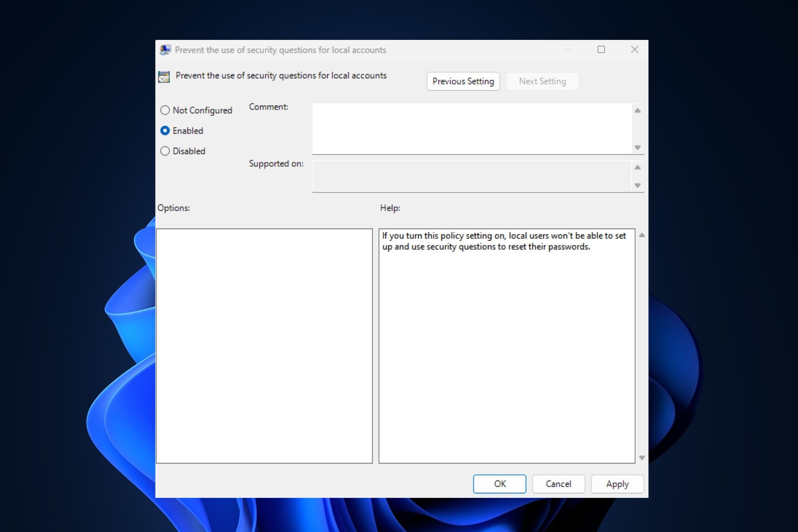The height and width of the screenshot is (532, 798).
Task: Select the Disabled radio button
Action: tap(165, 151)
